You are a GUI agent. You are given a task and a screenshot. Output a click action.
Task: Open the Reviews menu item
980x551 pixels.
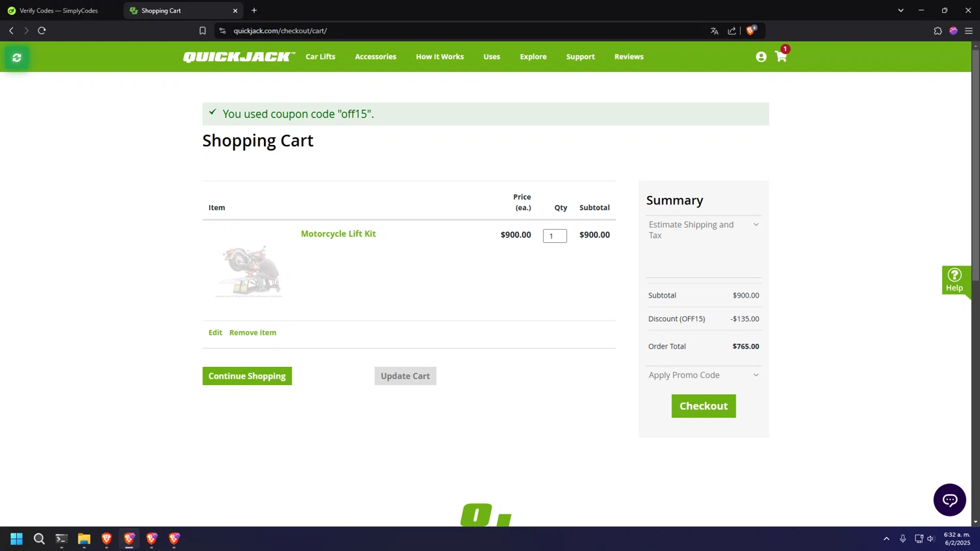[x=629, y=57]
